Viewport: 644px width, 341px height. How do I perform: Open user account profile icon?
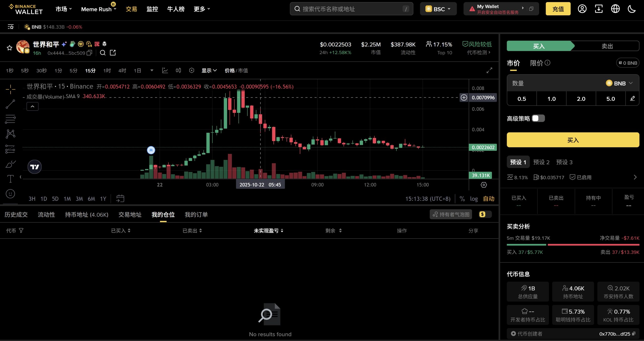pos(582,9)
